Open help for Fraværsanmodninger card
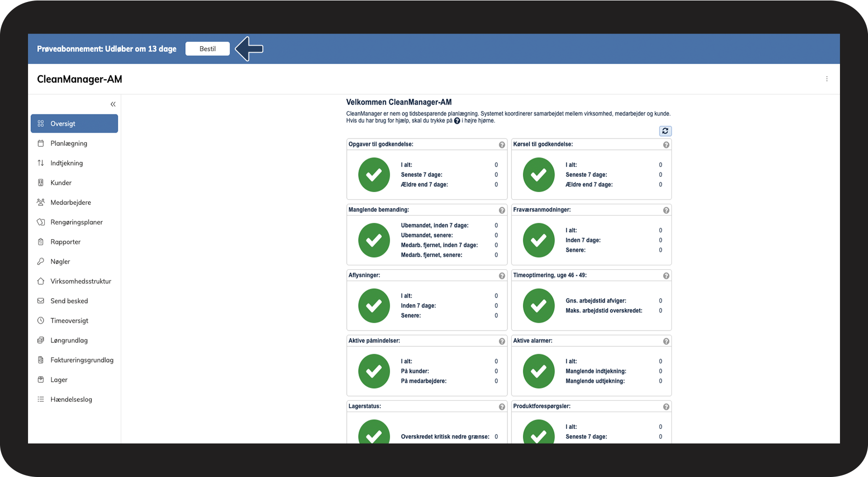 666,210
